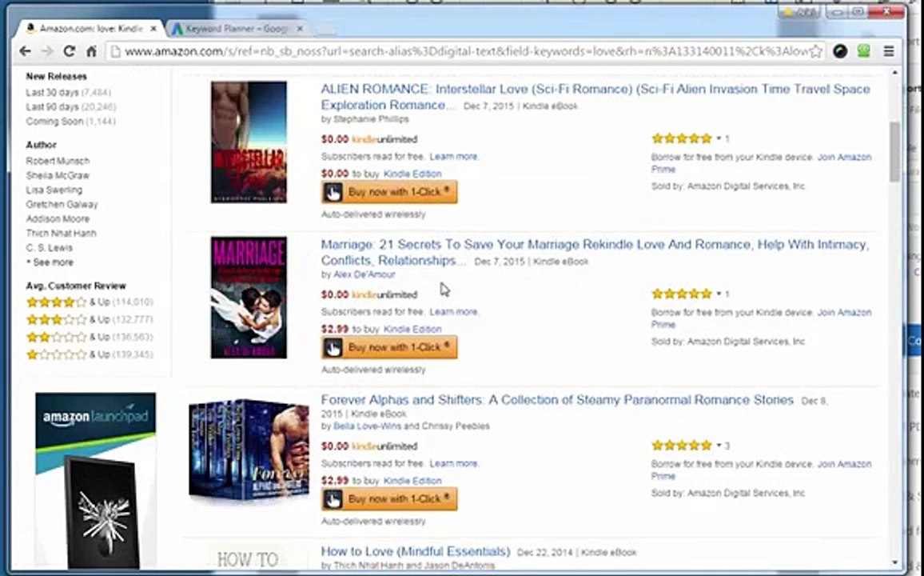Open the green extension icon
The height and width of the screenshot is (576, 924).
click(x=864, y=52)
